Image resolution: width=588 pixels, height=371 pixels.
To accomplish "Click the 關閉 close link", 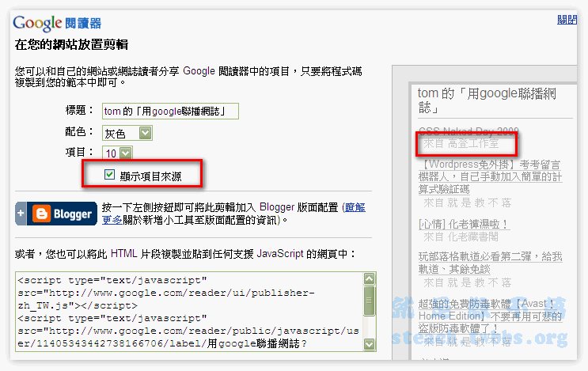I will pos(567,20).
